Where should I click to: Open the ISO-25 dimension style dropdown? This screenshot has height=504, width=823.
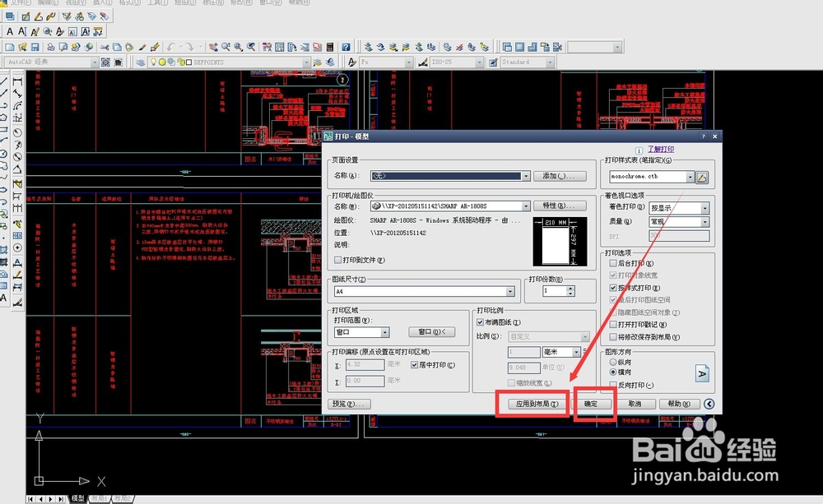(x=479, y=62)
